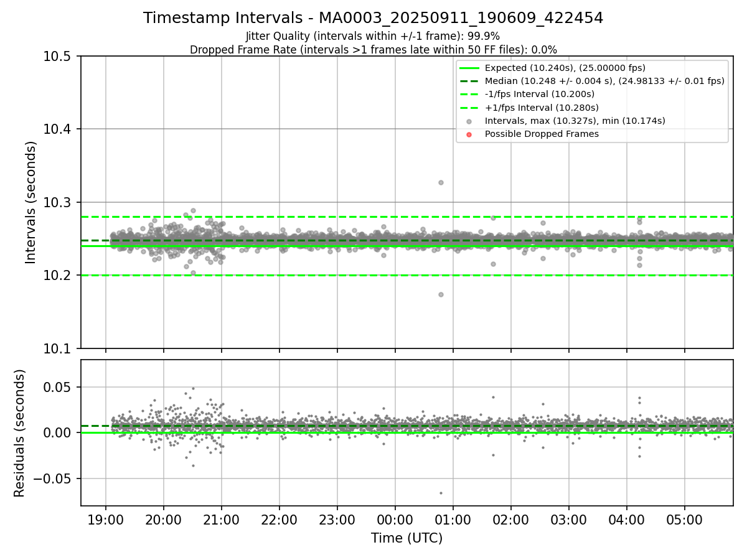Click the 00:00 time tick label
The image size is (747, 560).
click(x=395, y=519)
